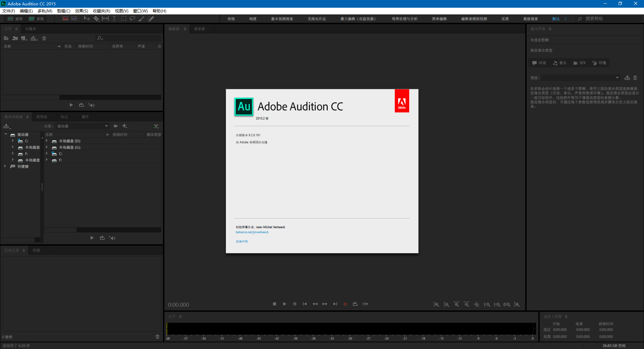Collapse the Drives (驱动器) tree node

tap(6, 134)
